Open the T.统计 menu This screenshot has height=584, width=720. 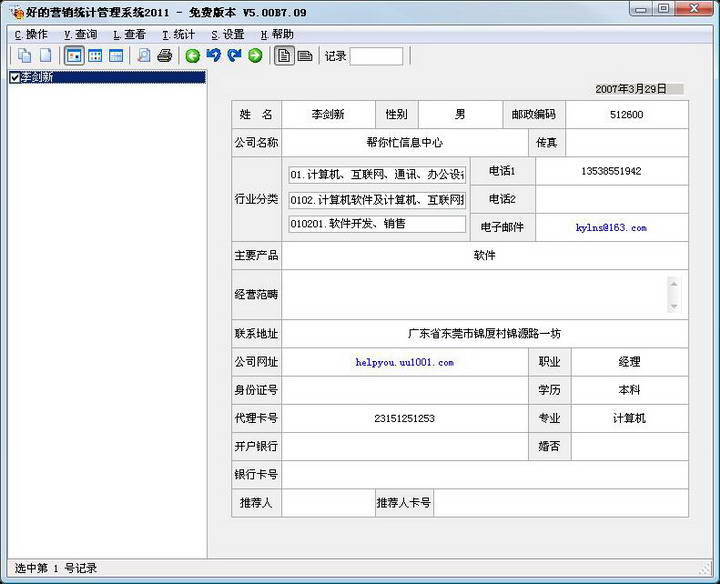[x=178, y=34]
